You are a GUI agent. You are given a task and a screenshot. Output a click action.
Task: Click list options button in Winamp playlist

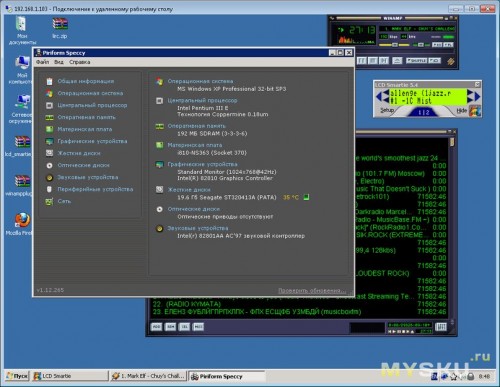tap(441, 327)
